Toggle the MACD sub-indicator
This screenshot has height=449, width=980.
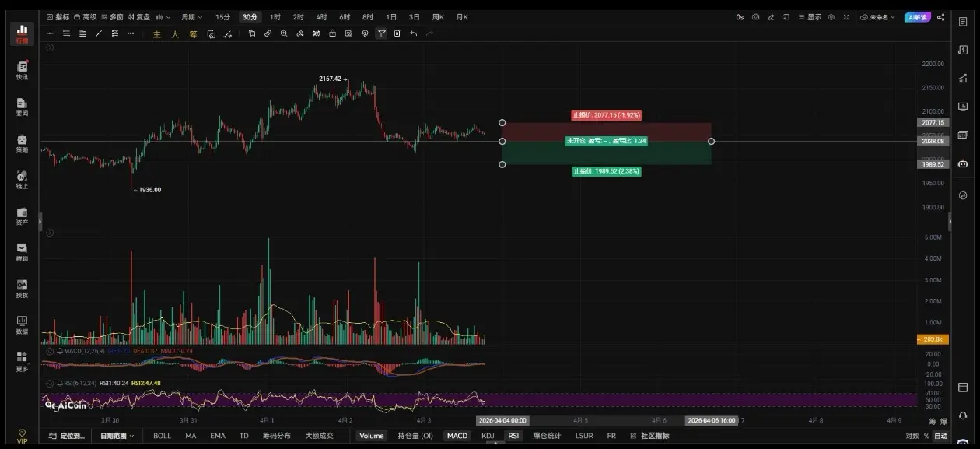pos(457,436)
